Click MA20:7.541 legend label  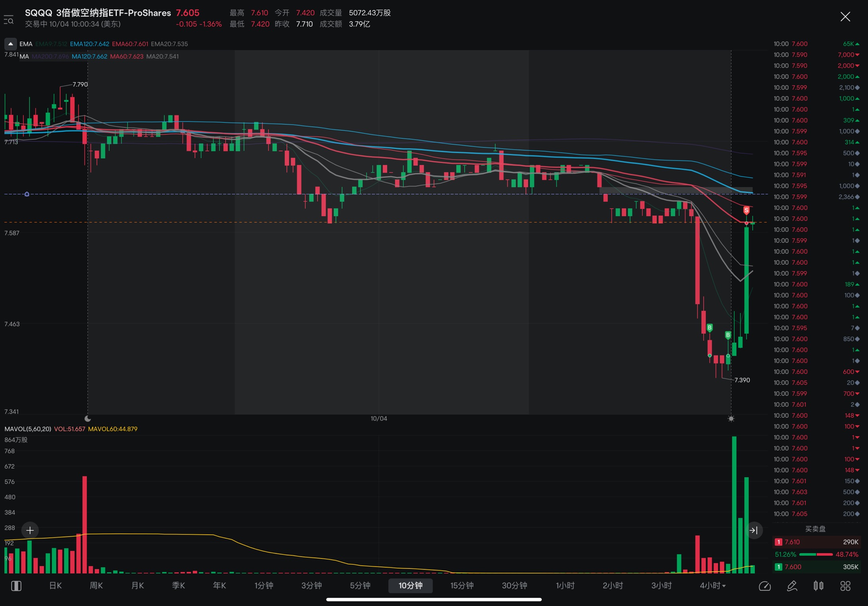[x=162, y=57]
